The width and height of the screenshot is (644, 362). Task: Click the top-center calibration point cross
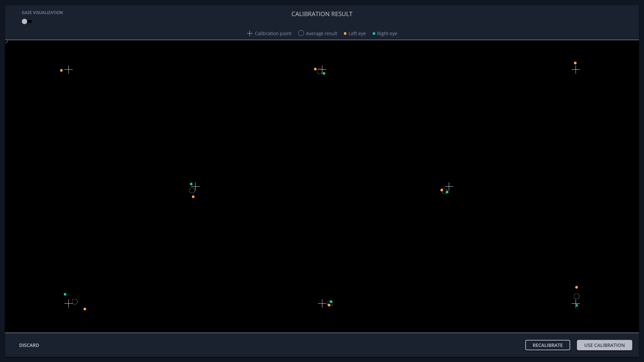tap(322, 69)
